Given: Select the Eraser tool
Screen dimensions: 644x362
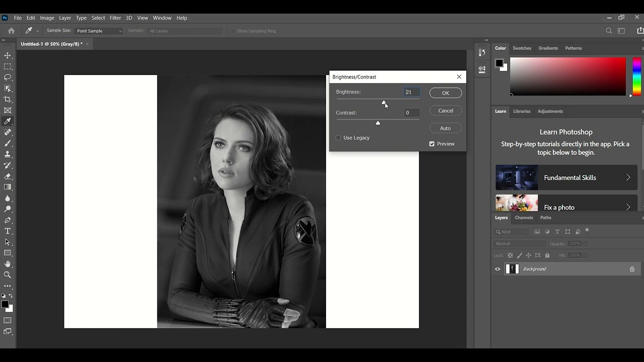Looking at the screenshot, I should point(8,176).
